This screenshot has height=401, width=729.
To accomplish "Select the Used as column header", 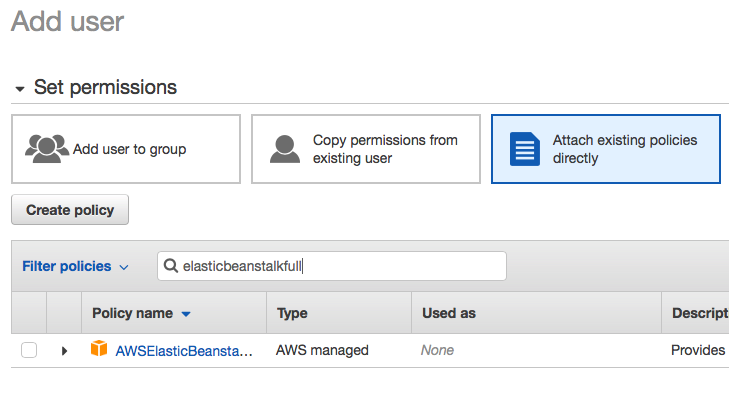I will [x=449, y=313].
